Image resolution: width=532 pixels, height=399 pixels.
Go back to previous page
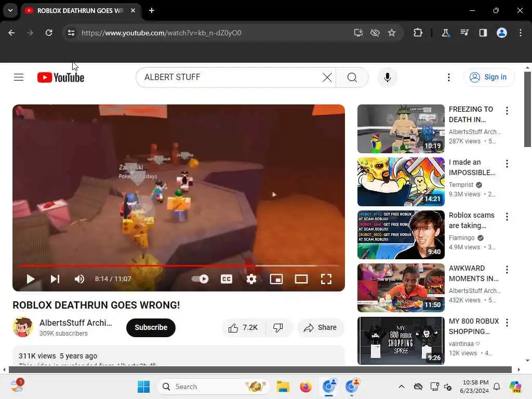pos(11,33)
